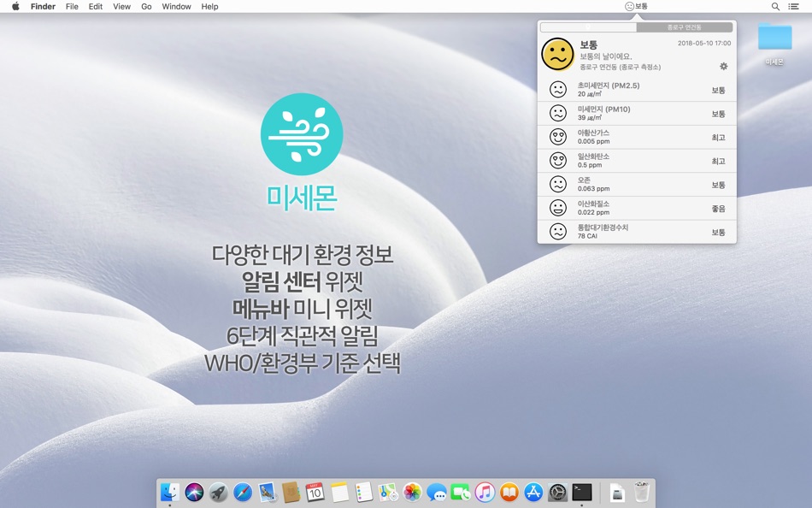The height and width of the screenshot is (508, 812).
Task: Open Calendar from the Dock
Action: (x=315, y=492)
